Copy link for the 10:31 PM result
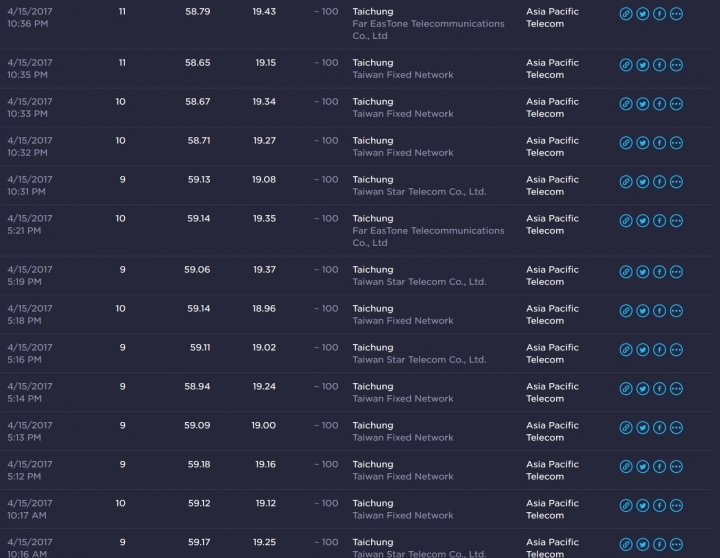720x558 pixels. (x=626, y=182)
